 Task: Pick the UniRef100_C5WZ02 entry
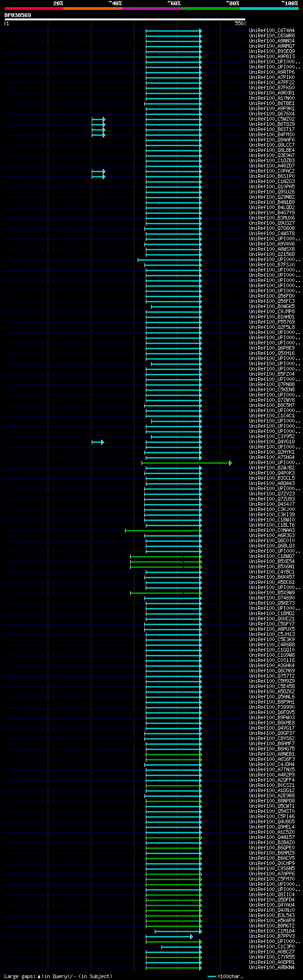(272, 119)
